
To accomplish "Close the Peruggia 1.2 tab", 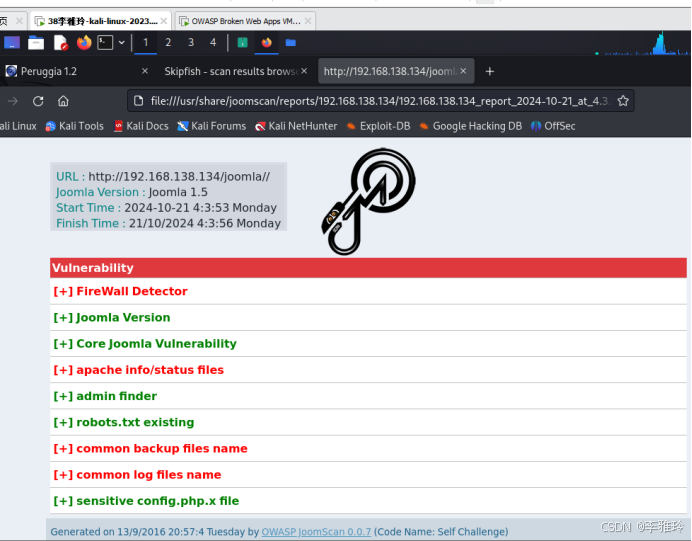I will (145, 71).
